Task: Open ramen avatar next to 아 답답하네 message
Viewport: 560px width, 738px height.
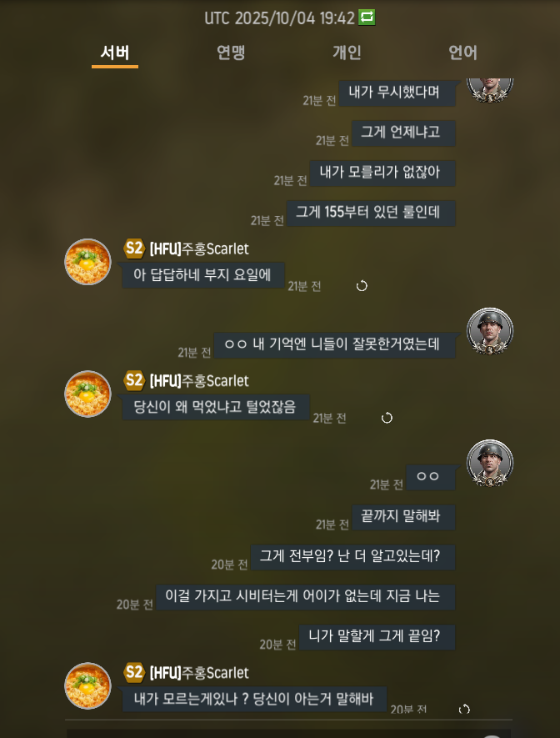Action: [87, 262]
